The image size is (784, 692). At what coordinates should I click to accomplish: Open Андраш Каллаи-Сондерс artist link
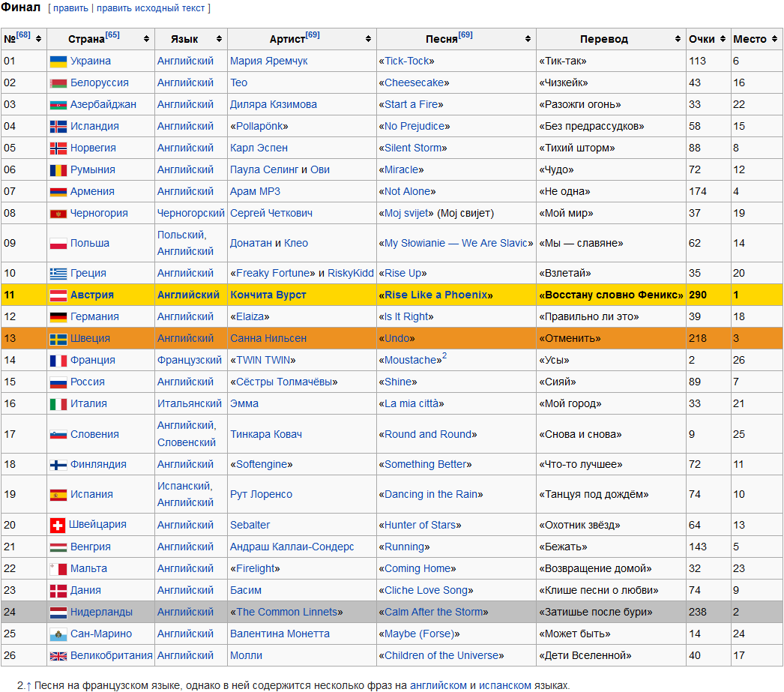point(292,547)
